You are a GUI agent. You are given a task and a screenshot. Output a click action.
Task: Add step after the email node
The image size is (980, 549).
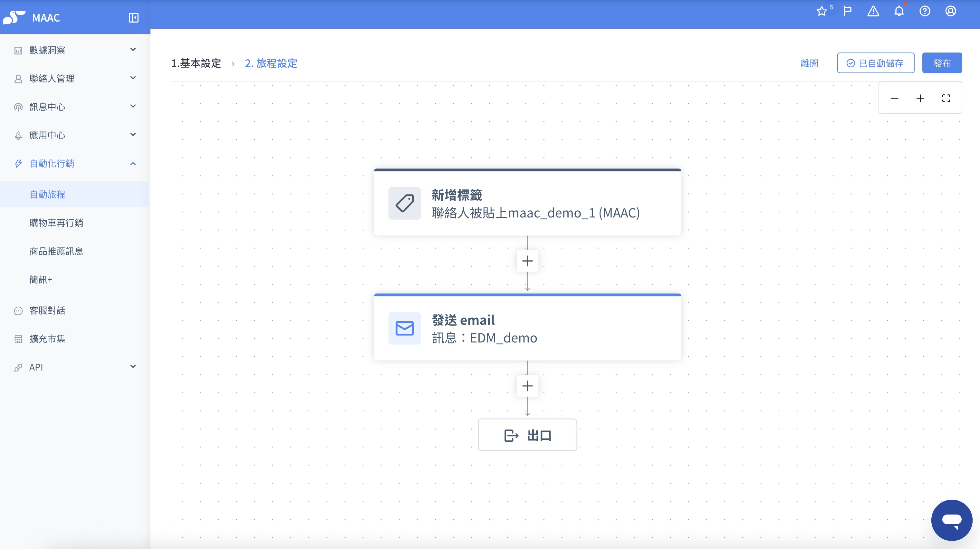[527, 386]
